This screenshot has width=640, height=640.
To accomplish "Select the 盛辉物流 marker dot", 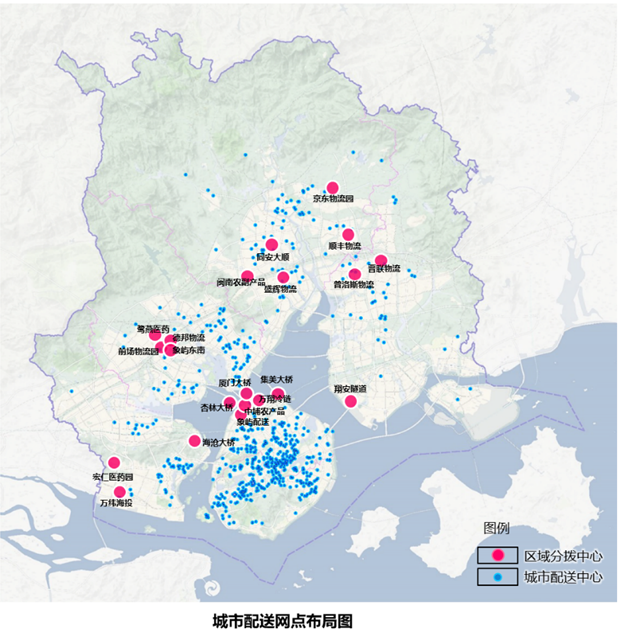I will click(x=283, y=277).
